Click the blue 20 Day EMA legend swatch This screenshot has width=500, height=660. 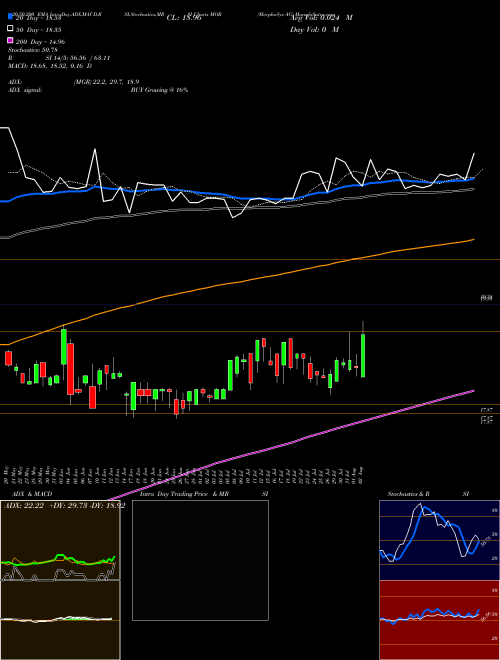11,16
